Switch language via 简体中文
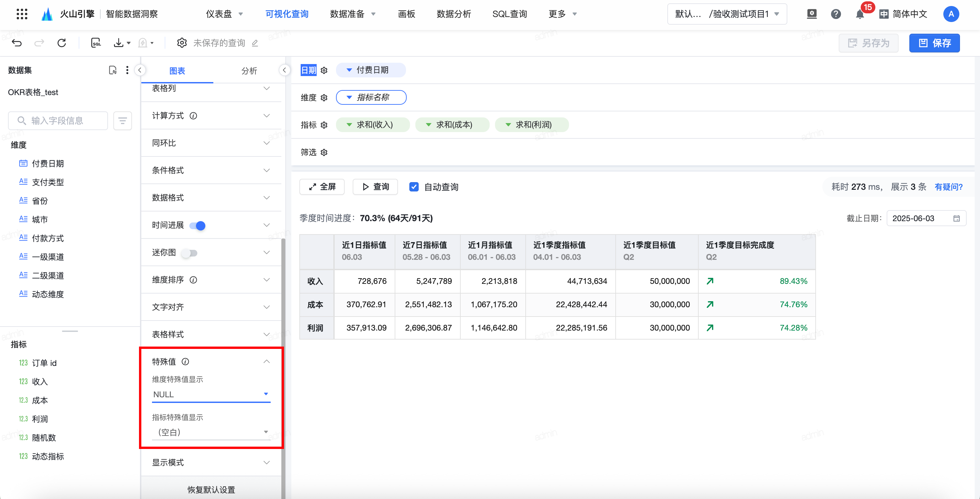Image resolution: width=980 pixels, height=499 pixels. pyautogui.click(x=903, y=14)
